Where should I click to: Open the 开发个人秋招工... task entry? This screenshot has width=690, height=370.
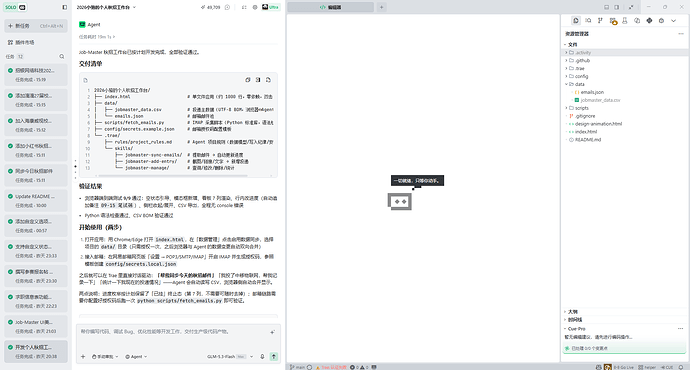click(x=36, y=351)
